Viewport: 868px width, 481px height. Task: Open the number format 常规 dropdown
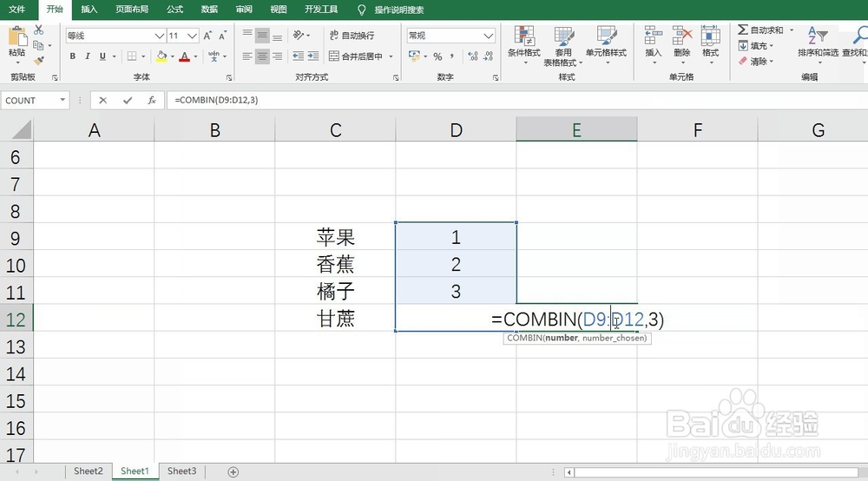(x=488, y=36)
